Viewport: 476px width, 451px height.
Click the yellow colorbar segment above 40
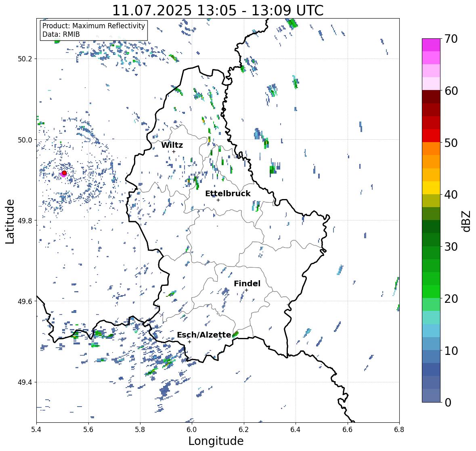[x=431, y=188]
